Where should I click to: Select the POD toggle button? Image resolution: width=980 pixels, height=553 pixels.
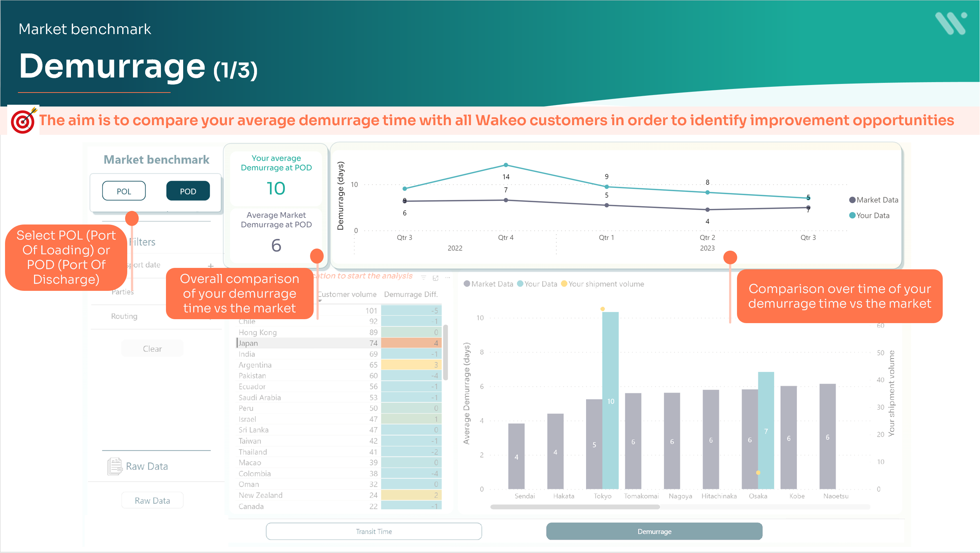pyautogui.click(x=188, y=191)
